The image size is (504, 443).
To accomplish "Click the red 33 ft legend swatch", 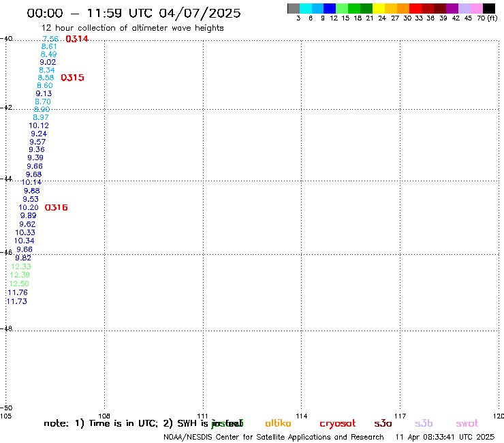I will (x=415, y=8).
